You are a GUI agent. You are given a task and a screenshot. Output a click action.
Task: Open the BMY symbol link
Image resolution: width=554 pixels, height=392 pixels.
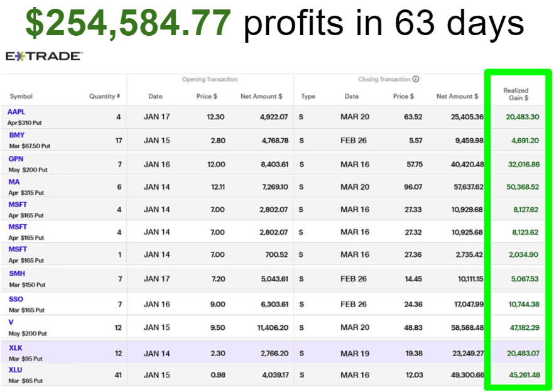[17, 135]
